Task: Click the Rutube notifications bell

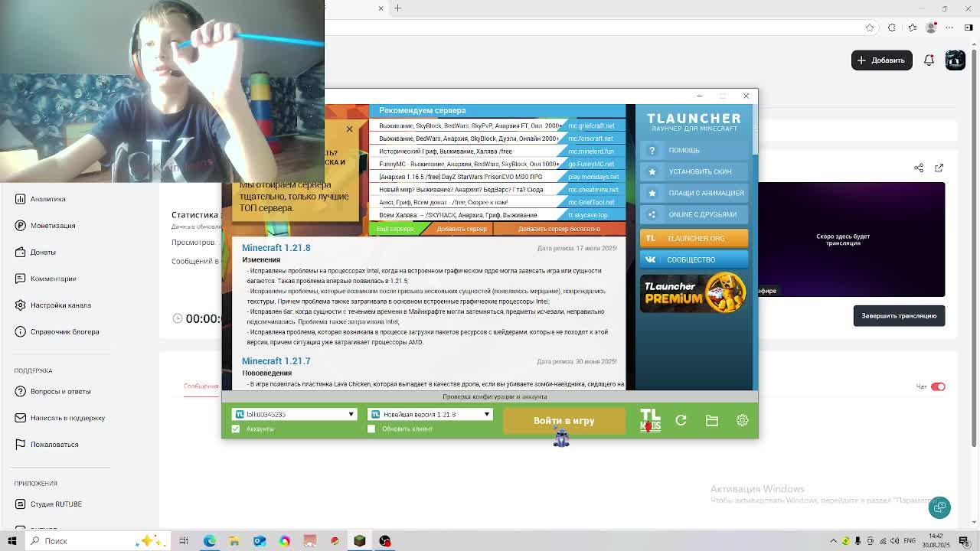Action: 929,60
